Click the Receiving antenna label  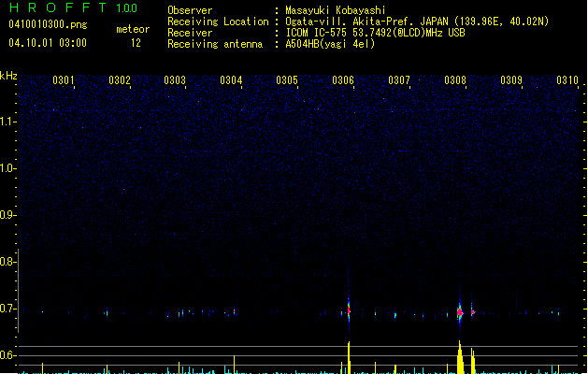[215, 44]
